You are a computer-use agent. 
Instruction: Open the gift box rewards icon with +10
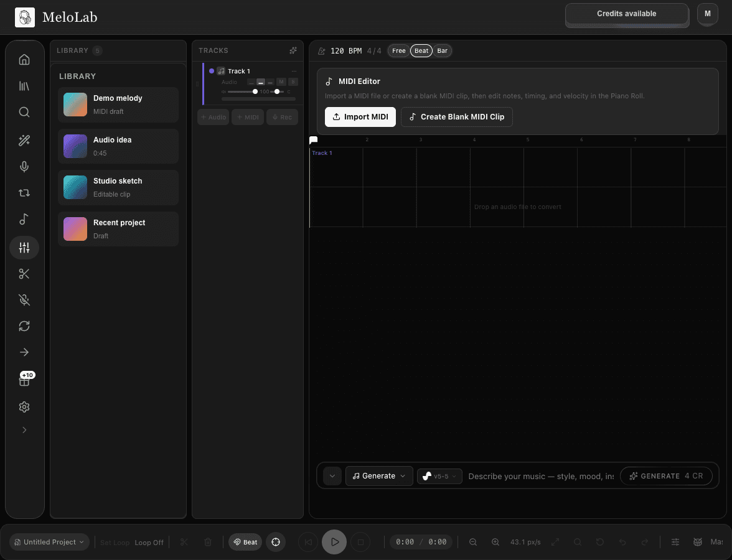click(x=24, y=380)
